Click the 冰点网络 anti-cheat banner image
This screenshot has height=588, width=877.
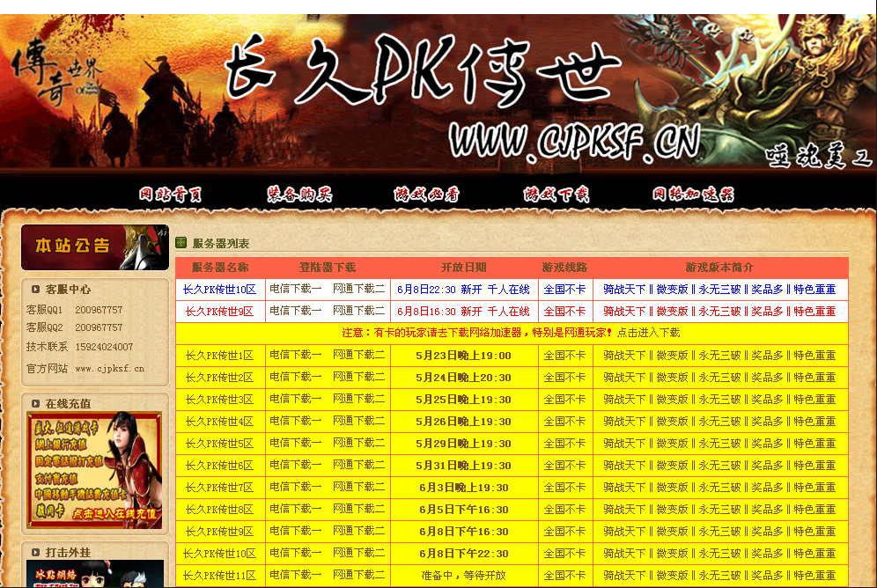point(95,574)
